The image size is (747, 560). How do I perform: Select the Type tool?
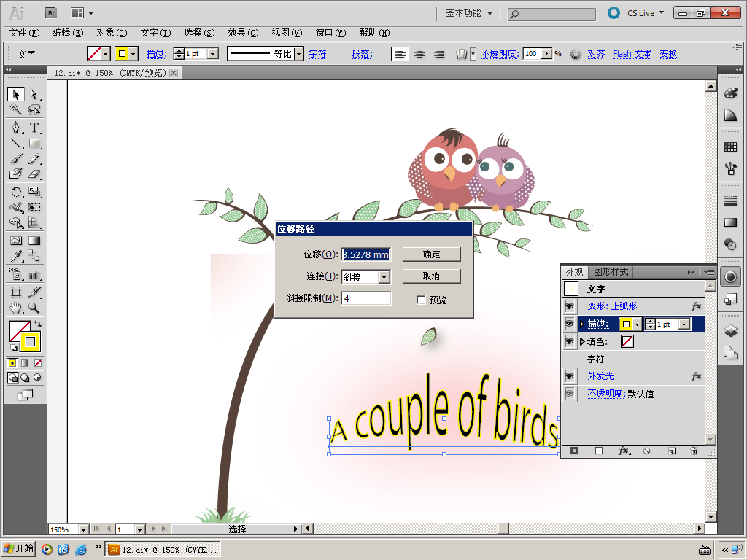(x=34, y=128)
